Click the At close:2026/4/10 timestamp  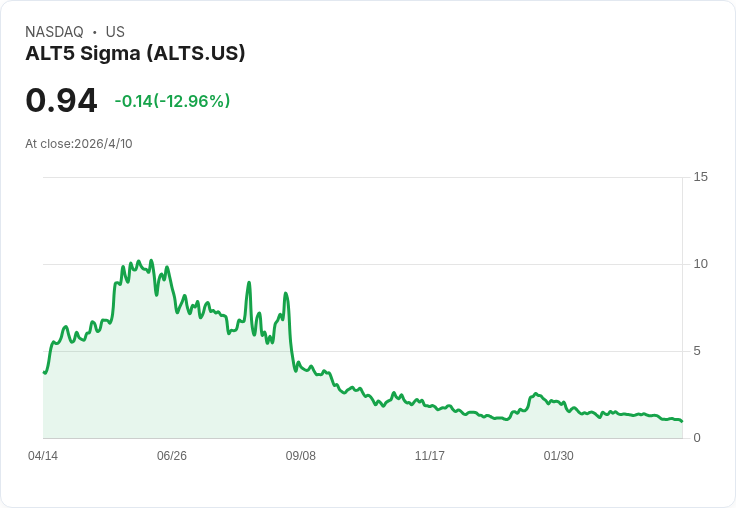[79, 144]
